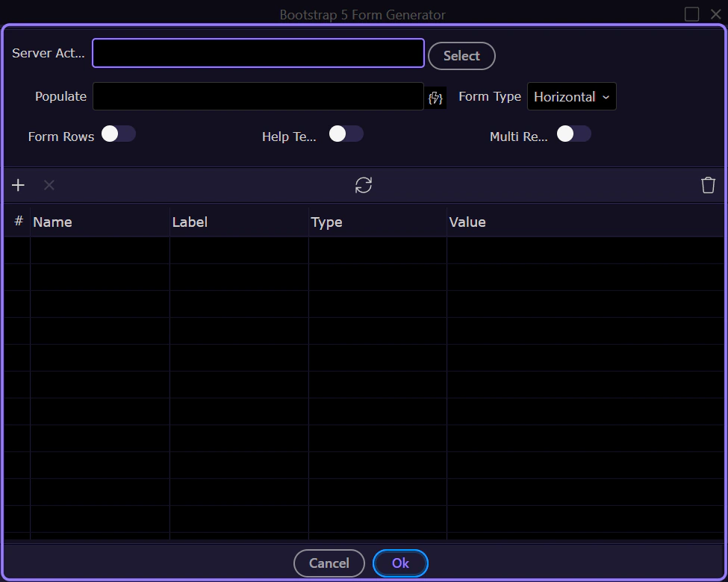Close the Bootstrap 5 Form Generator dialog
This screenshot has height=582, width=728.
click(716, 14)
